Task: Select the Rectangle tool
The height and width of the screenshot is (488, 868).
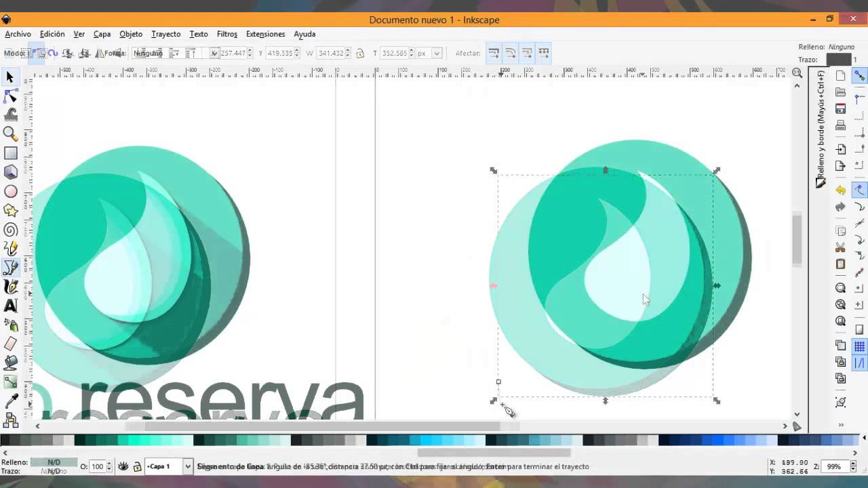Action: [10, 154]
